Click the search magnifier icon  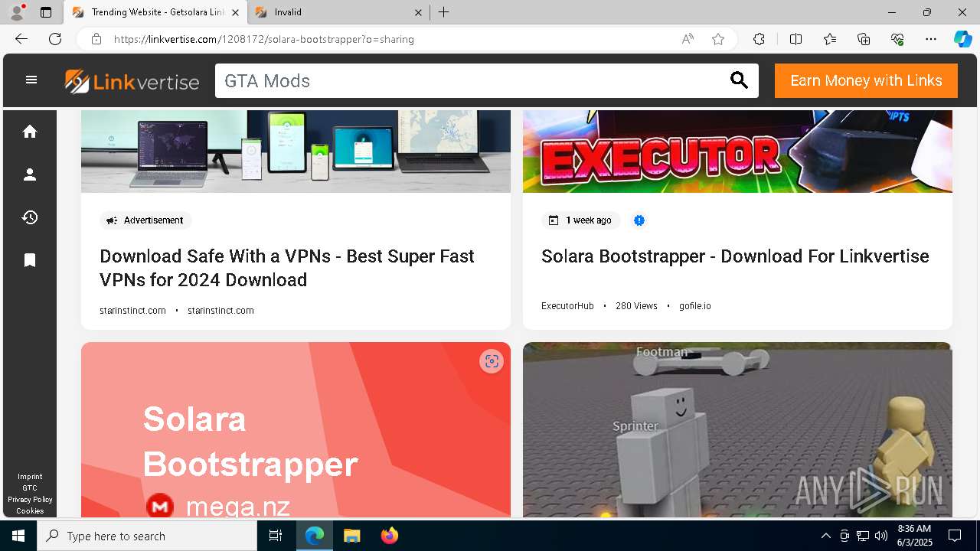[739, 80]
